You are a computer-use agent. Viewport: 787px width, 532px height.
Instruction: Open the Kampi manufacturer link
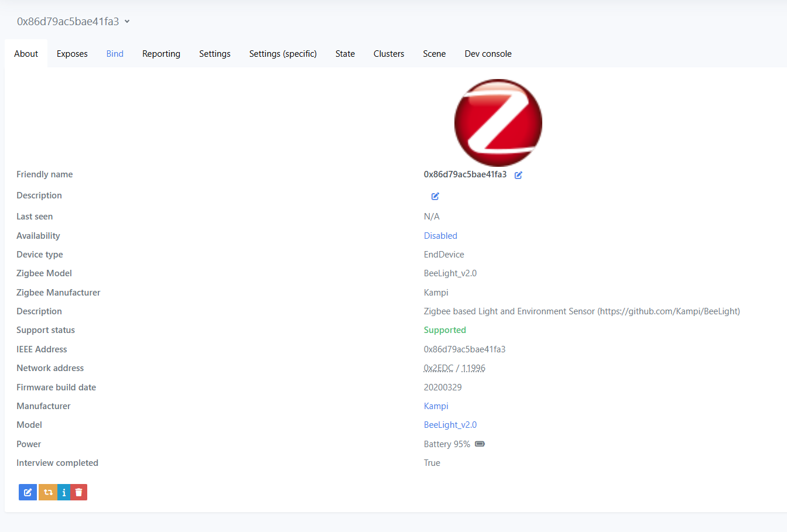436,406
